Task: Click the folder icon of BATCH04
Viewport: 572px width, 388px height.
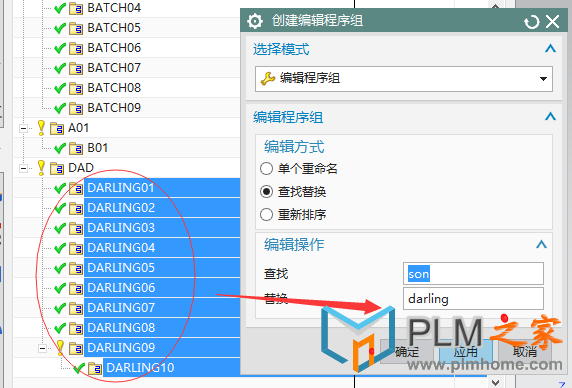Action: point(76,8)
